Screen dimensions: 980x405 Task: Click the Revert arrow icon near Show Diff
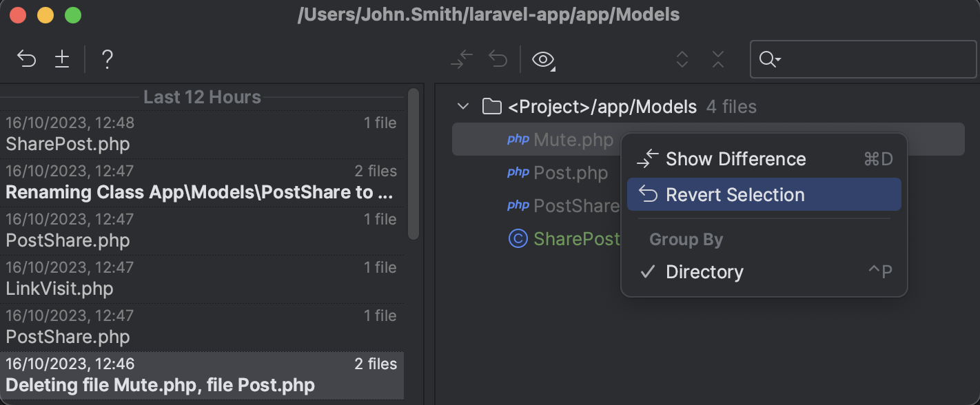click(x=498, y=59)
